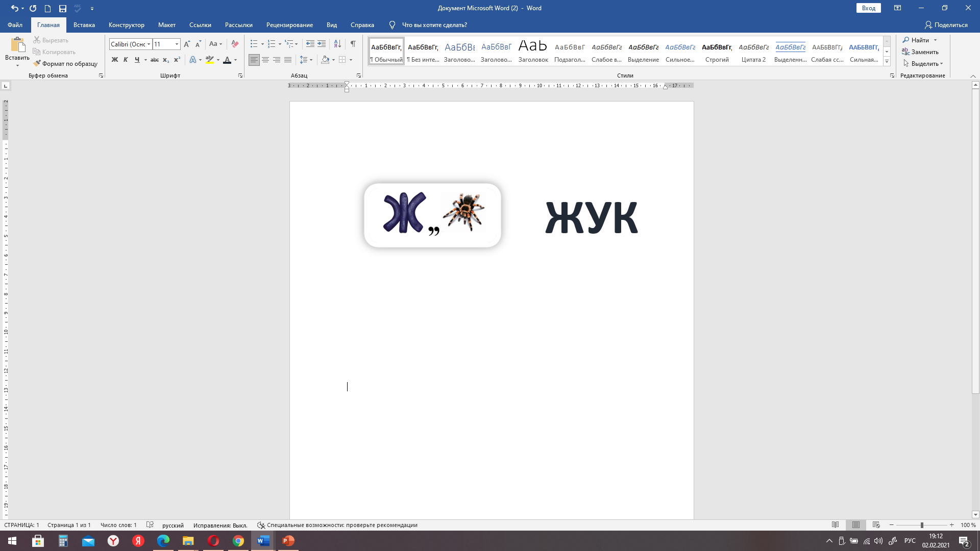
Task: Toggle paragraph marks ¶ display
Action: click(353, 44)
